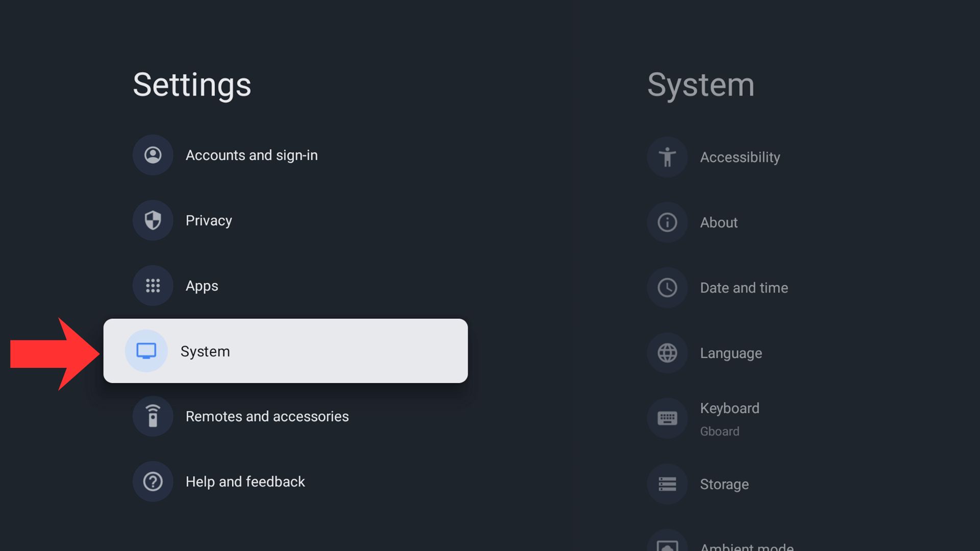Select the Apps settings entry
The image size is (980, 551).
202,286
